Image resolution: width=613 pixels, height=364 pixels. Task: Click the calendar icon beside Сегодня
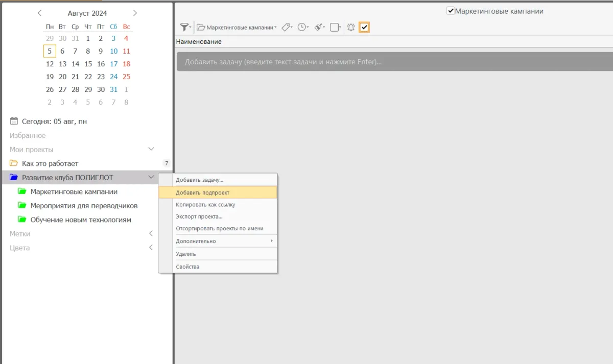coord(14,122)
